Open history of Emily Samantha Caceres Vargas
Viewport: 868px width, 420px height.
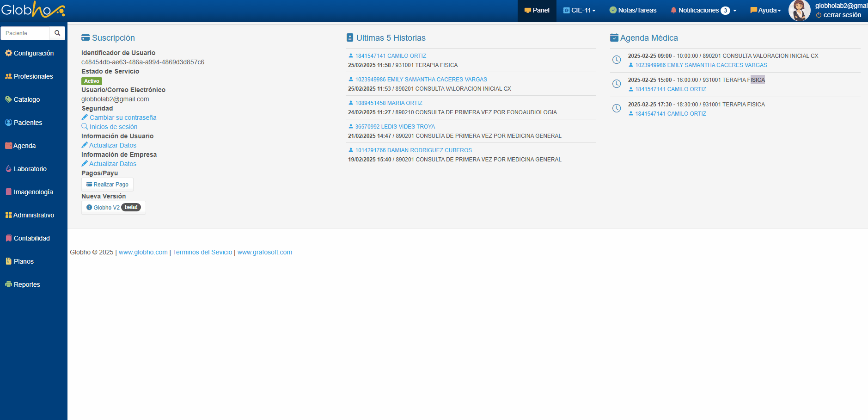(421, 80)
